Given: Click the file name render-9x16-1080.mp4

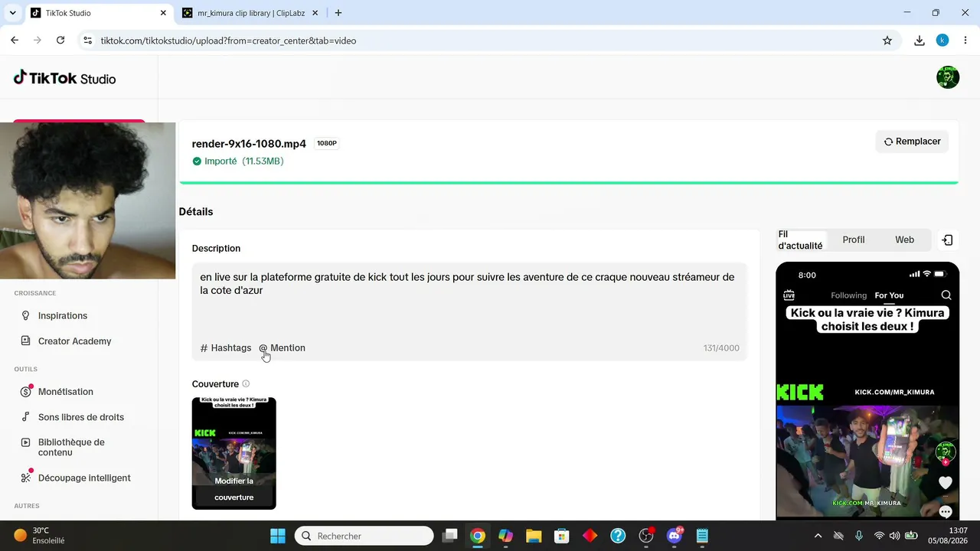Looking at the screenshot, I should pyautogui.click(x=249, y=144).
